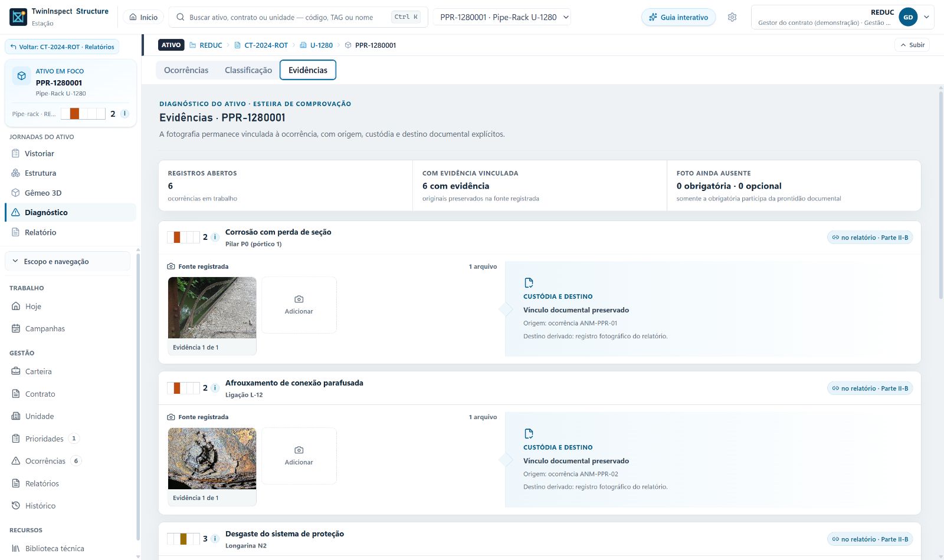
Task: Click the '6 com evidência' value
Action: click(455, 186)
